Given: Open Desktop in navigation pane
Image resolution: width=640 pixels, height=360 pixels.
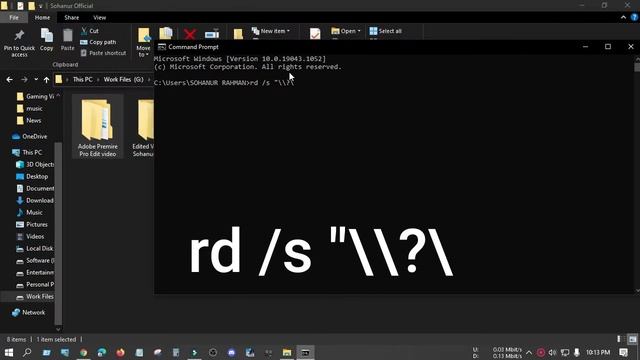Looking at the screenshot, I should click(x=37, y=176).
